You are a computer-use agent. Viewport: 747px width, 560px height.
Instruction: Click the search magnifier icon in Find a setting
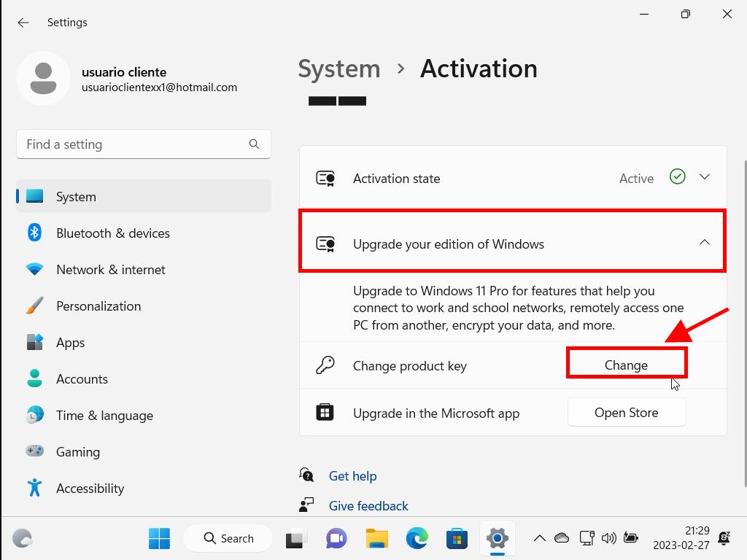point(254,144)
